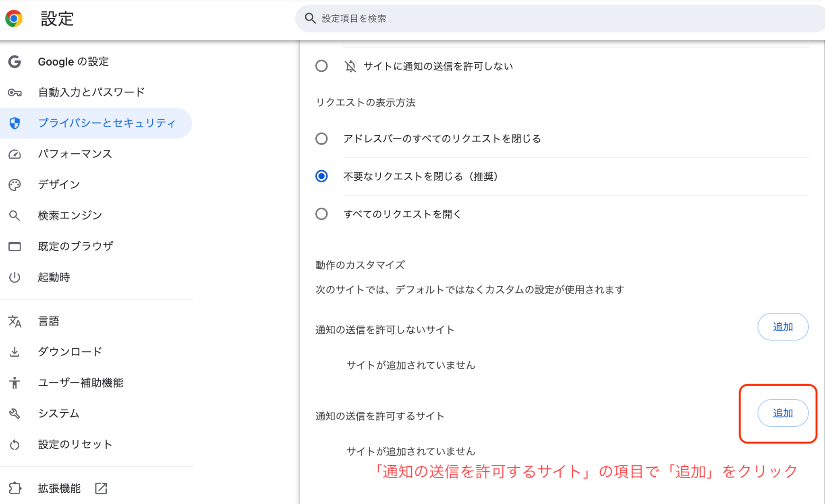Screen dimensions: 825x504
Task: Open System settings via wrench icon
Action: (15, 413)
